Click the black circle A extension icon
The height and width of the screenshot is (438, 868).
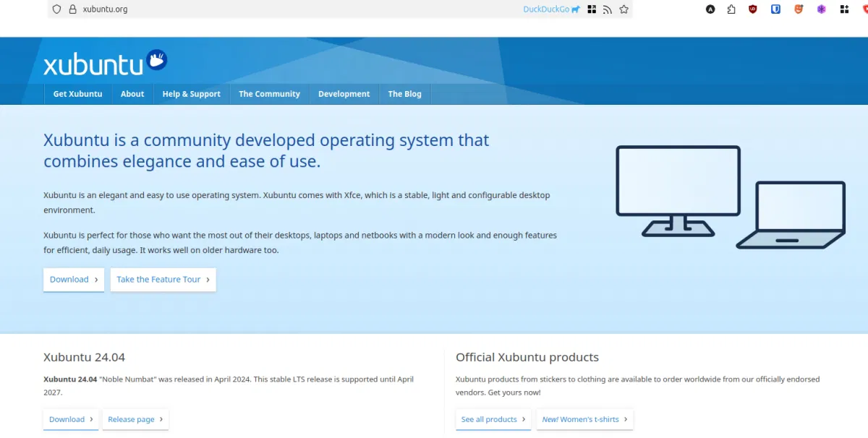click(x=710, y=9)
